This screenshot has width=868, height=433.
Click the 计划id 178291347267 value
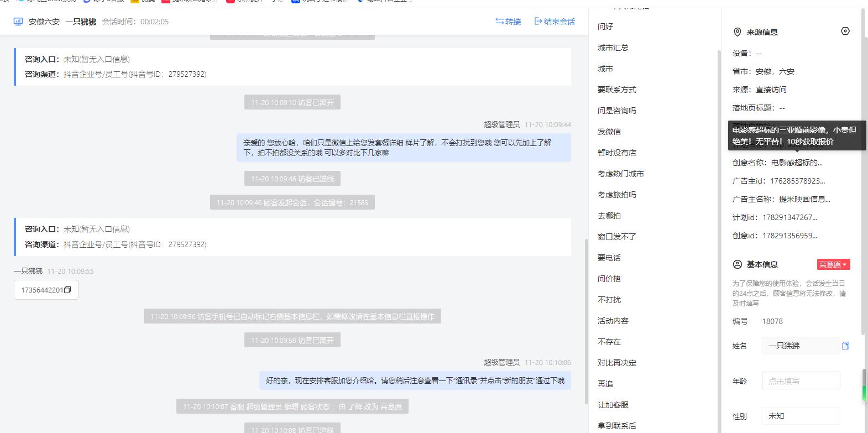(x=789, y=217)
